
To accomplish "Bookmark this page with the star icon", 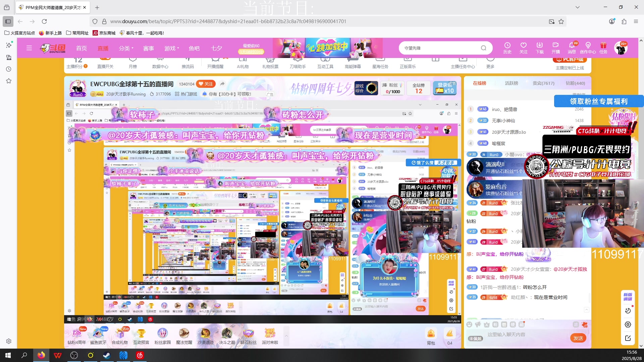I will pyautogui.click(x=561, y=21).
